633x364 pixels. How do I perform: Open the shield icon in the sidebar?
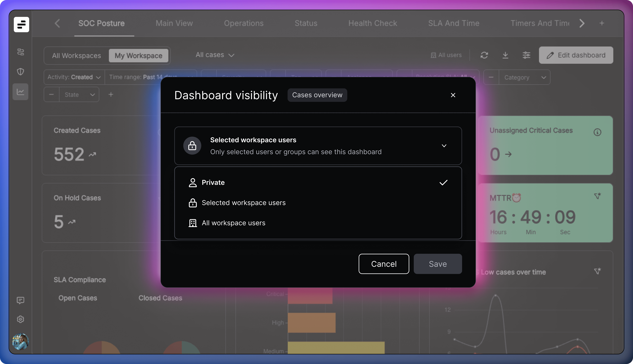coord(21,72)
